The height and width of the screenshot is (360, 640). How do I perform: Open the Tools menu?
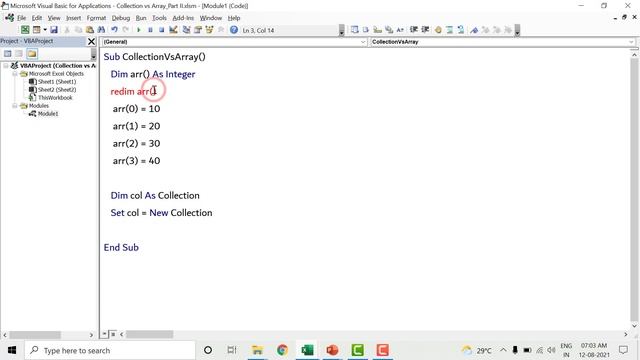[159, 18]
